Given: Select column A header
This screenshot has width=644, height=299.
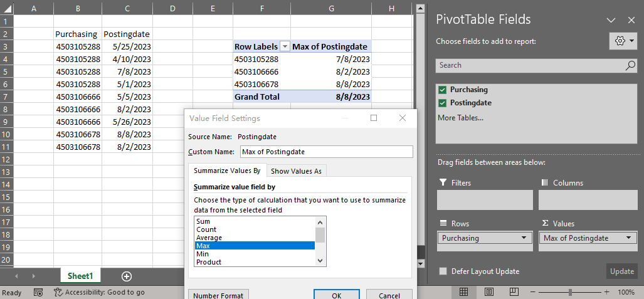Looking at the screenshot, I should tap(34, 9).
